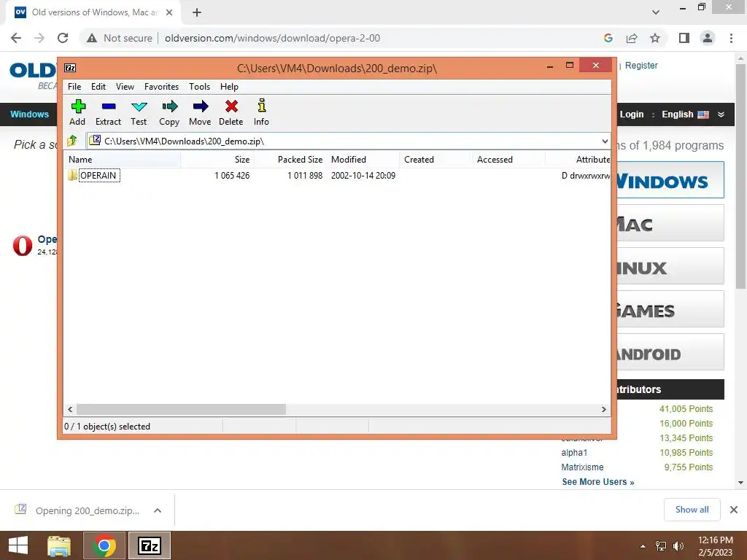
Task: Click the Register link on the website
Action: coord(641,65)
